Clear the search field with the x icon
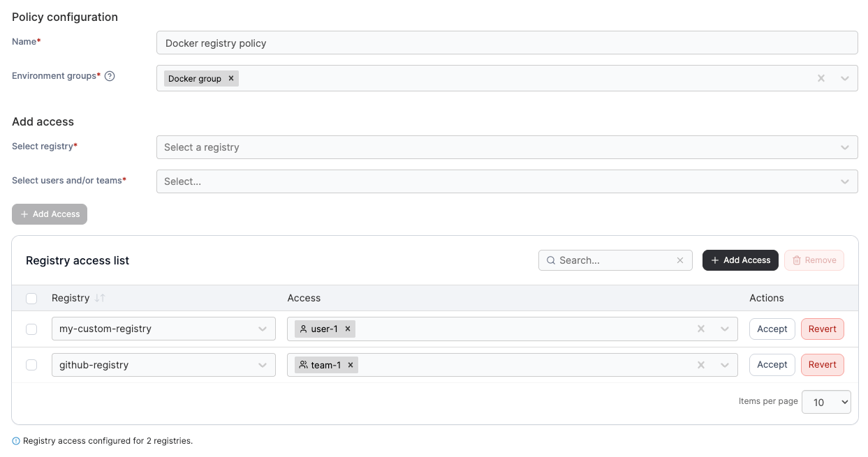 (680, 260)
